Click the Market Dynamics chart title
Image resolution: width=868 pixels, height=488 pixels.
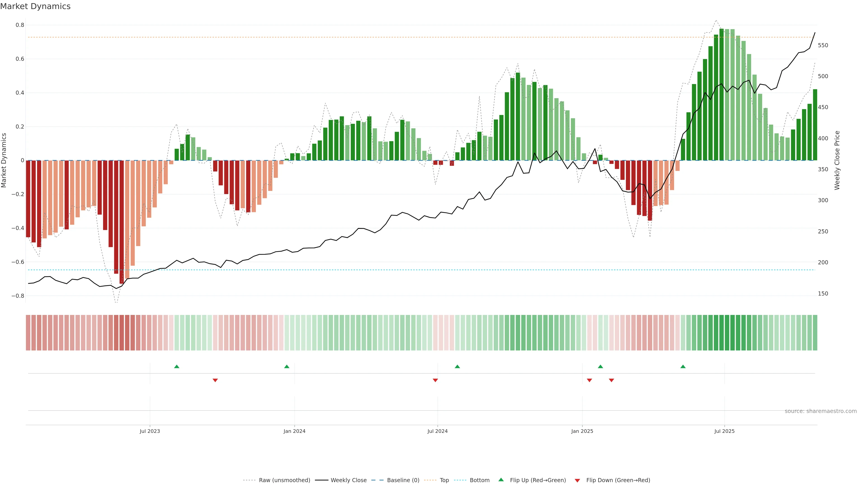click(35, 6)
